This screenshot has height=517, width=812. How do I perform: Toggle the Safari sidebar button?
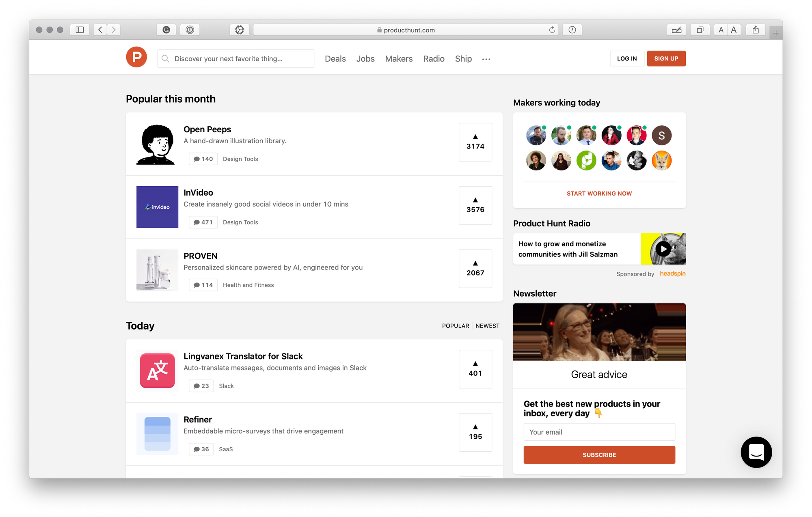click(80, 30)
